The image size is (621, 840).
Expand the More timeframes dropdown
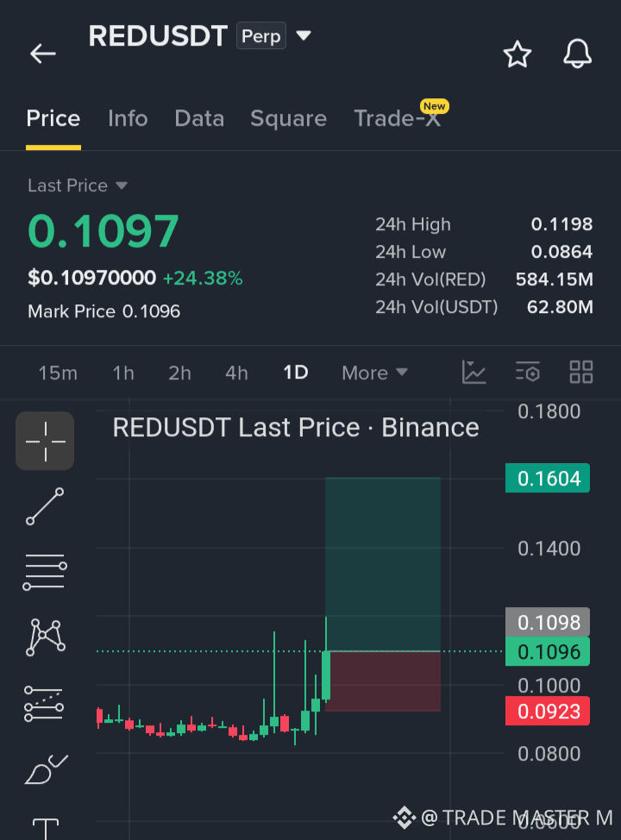pyautogui.click(x=374, y=373)
